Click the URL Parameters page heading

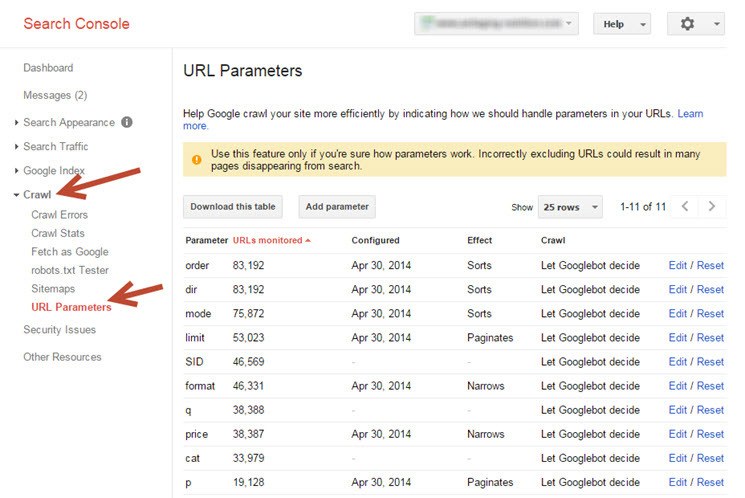click(x=243, y=71)
